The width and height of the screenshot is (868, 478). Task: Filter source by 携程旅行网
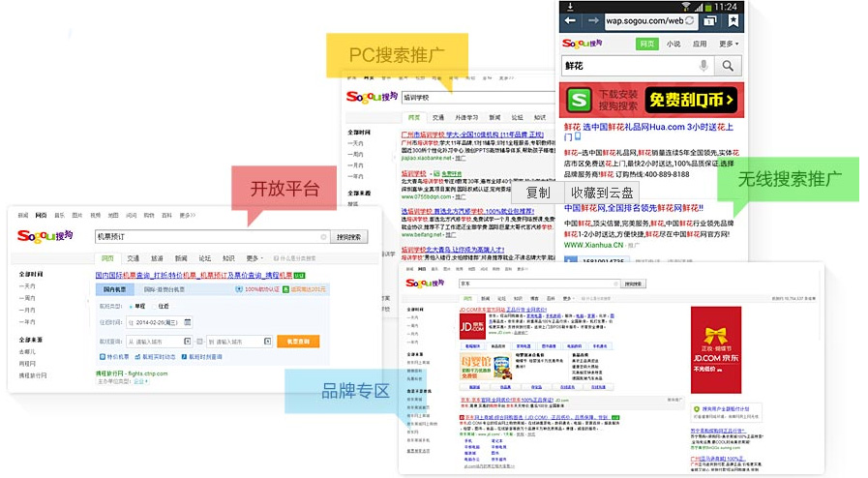[33, 375]
